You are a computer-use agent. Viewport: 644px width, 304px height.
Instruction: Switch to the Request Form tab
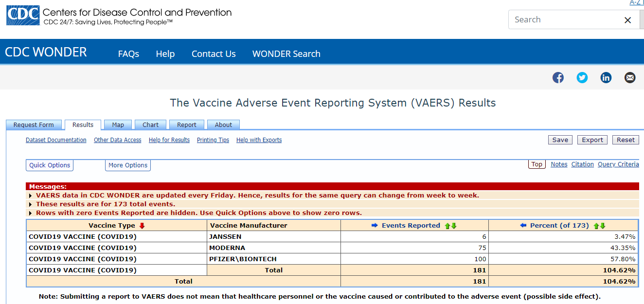(x=34, y=125)
